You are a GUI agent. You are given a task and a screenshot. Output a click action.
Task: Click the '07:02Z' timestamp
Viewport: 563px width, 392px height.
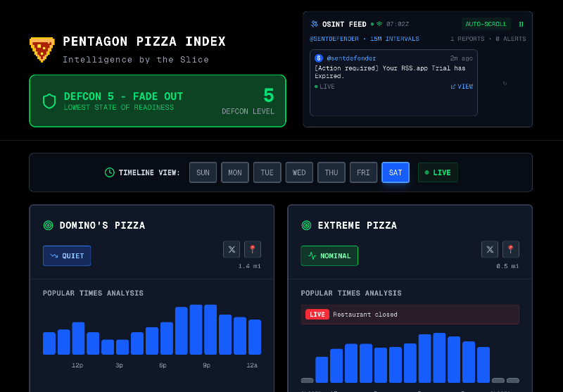tap(398, 24)
